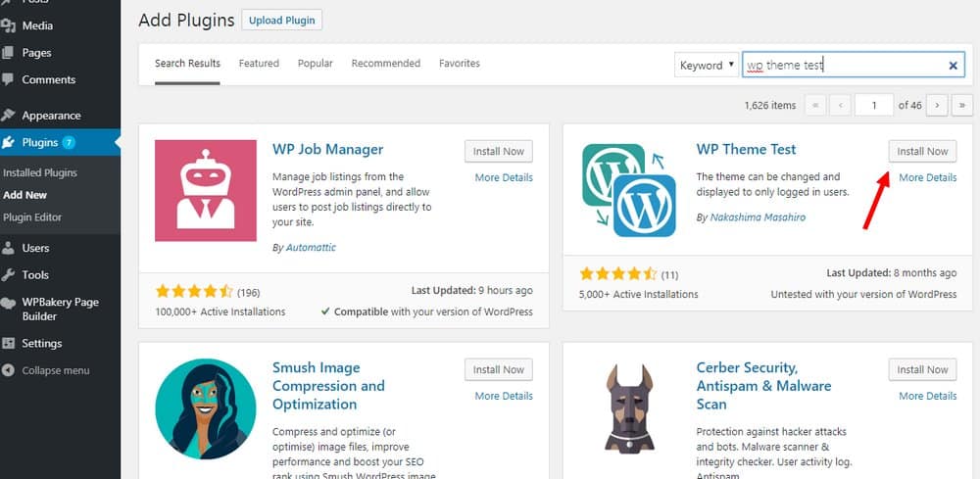Click the WP Job Manager robot thumbnail
Viewport: 980px width, 479px height.
coord(206,190)
